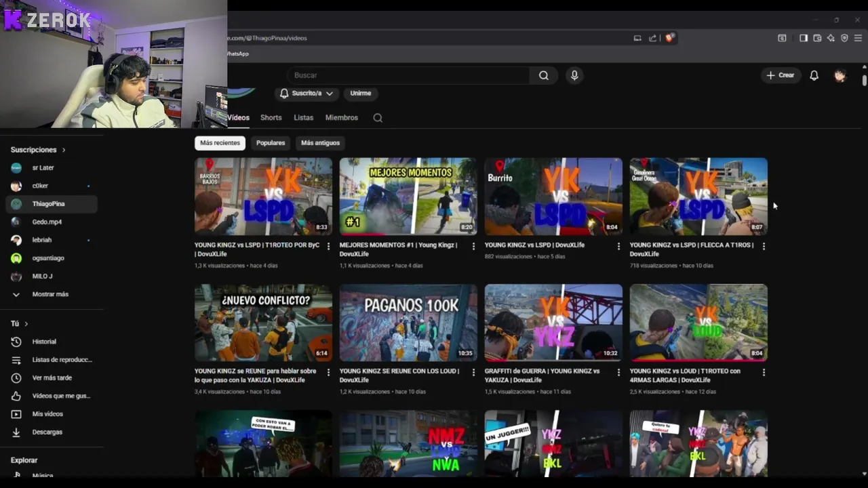The height and width of the screenshot is (488, 868).
Task: Expand the Tú section chevron
Action: tap(26, 324)
